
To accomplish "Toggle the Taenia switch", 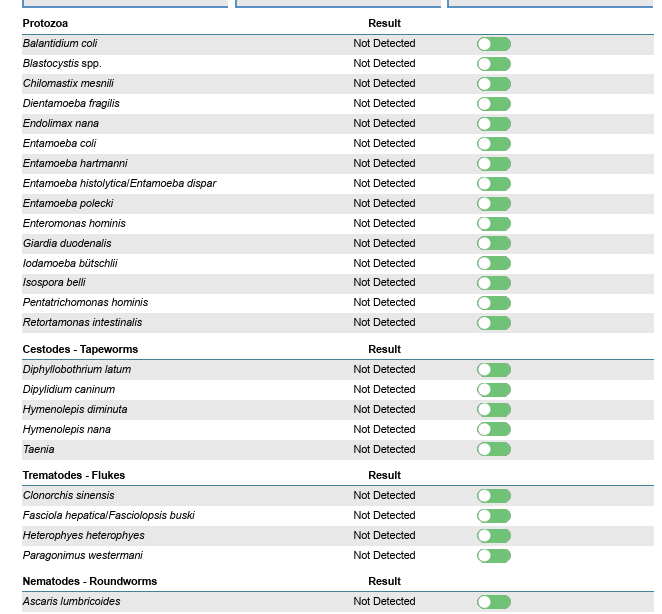I will [494, 449].
